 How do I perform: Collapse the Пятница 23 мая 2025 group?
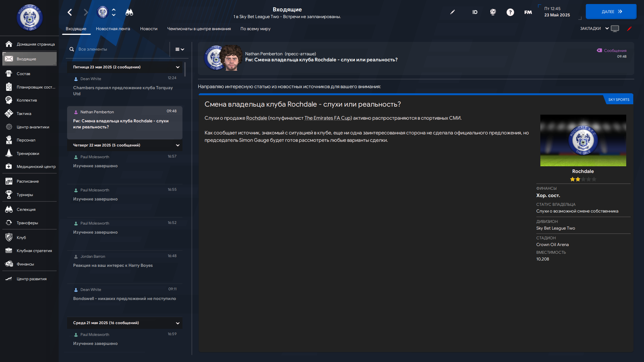tap(178, 67)
